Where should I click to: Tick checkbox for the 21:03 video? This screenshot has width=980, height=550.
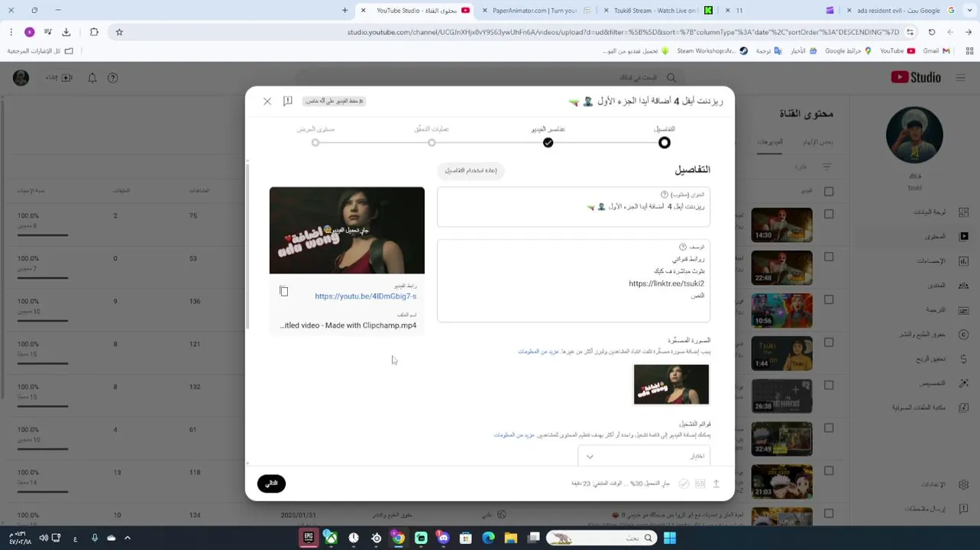tap(829, 471)
